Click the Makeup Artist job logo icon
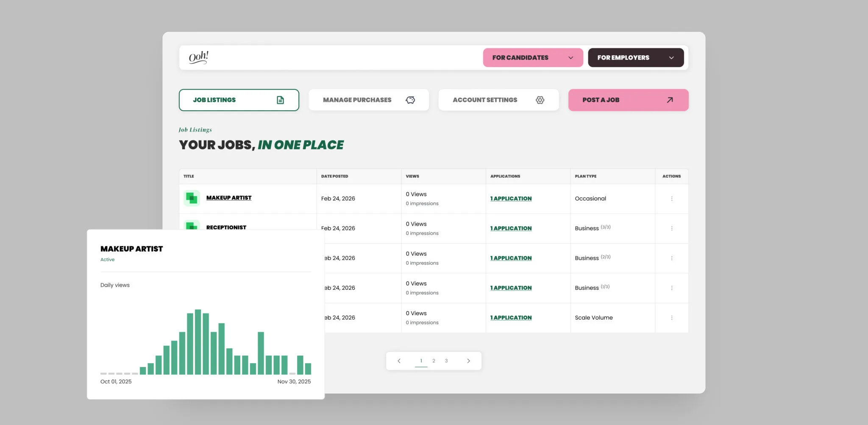Viewport: 868px width, 425px height. [x=192, y=198]
